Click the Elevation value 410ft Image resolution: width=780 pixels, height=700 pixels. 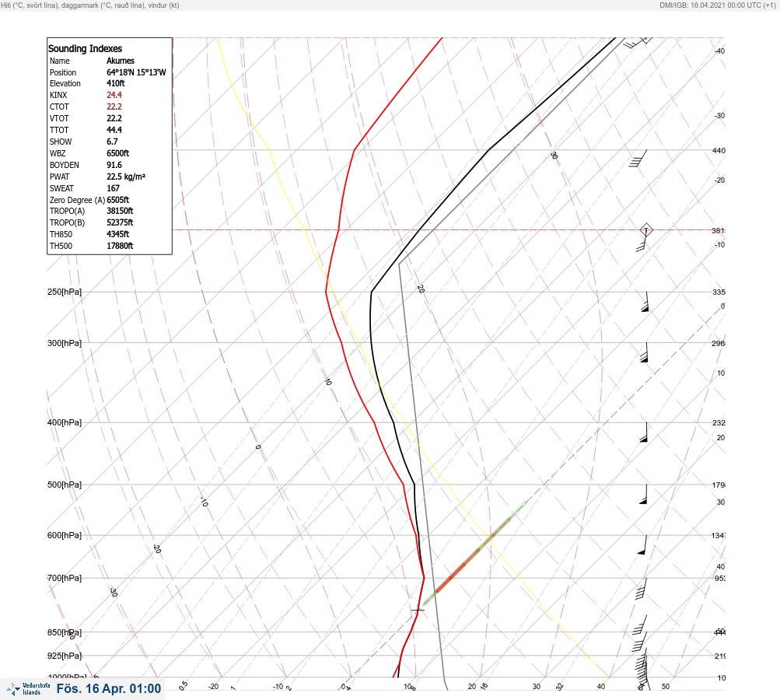[115, 83]
